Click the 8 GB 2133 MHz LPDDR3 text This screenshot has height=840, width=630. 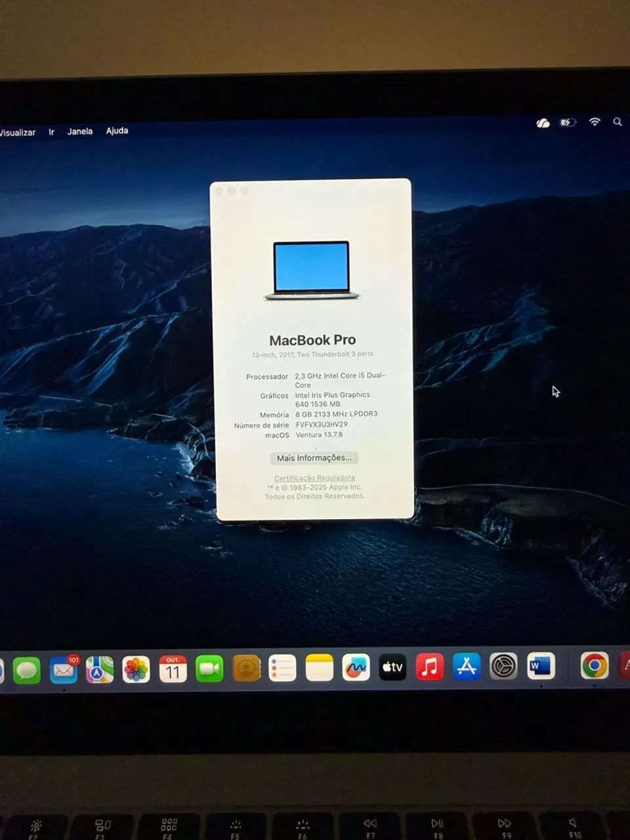pos(336,414)
